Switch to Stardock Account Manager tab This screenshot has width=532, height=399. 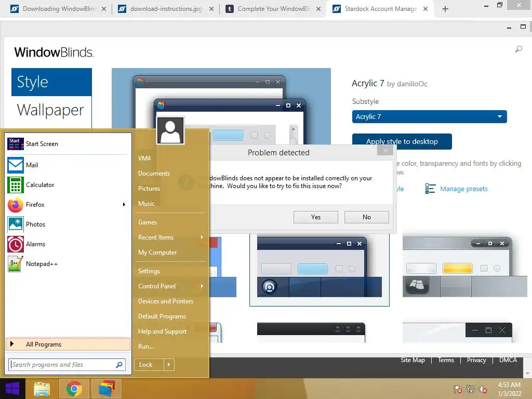[380, 9]
